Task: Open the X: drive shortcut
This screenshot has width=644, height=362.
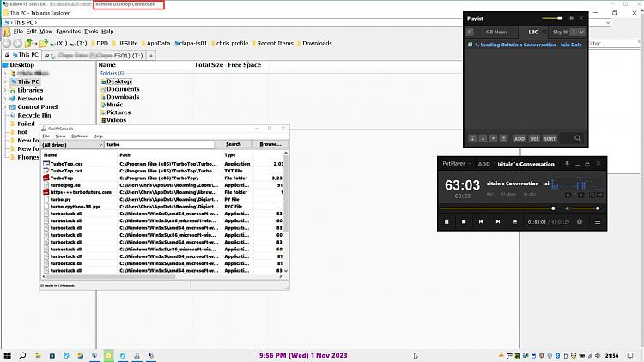Action: (58, 43)
